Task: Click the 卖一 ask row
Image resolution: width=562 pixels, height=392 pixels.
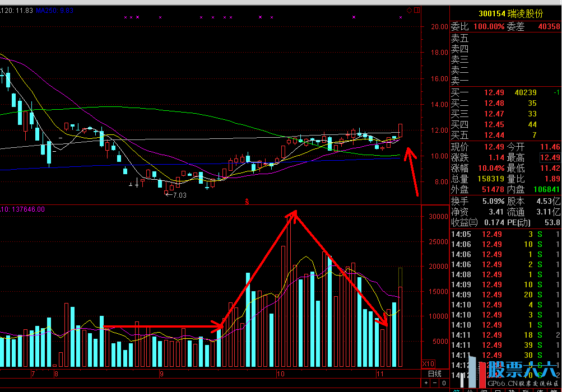Action: (x=505, y=81)
